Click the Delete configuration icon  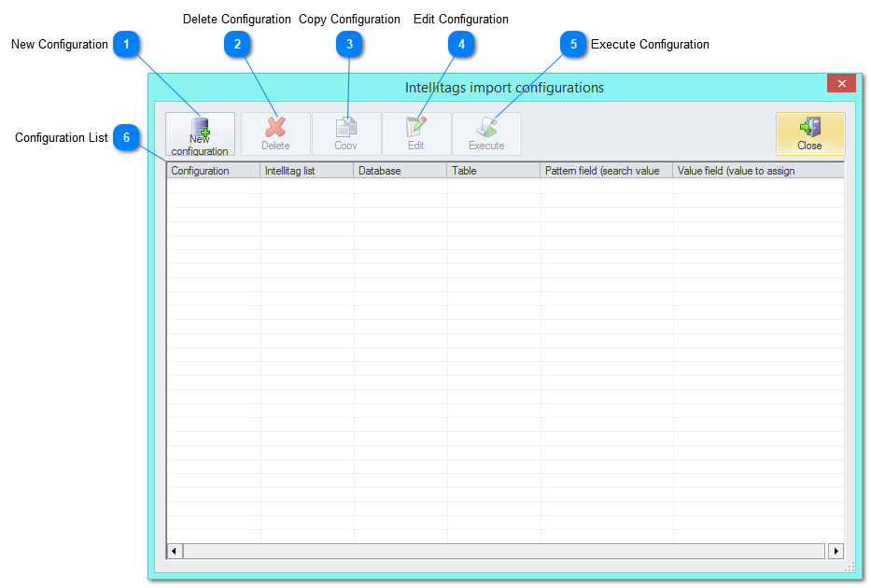(x=275, y=133)
